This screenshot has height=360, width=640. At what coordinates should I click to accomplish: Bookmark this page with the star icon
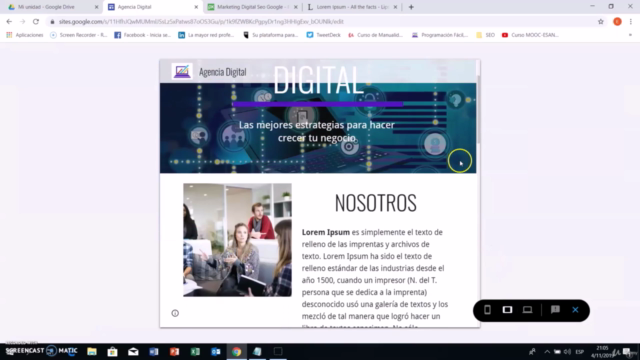click(x=601, y=22)
